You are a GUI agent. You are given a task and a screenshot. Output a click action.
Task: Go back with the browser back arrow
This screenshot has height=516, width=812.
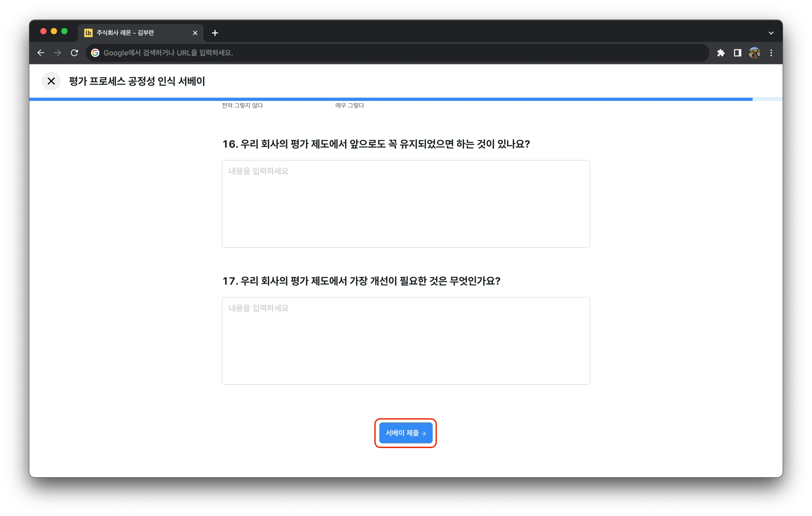tap(41, 53)
